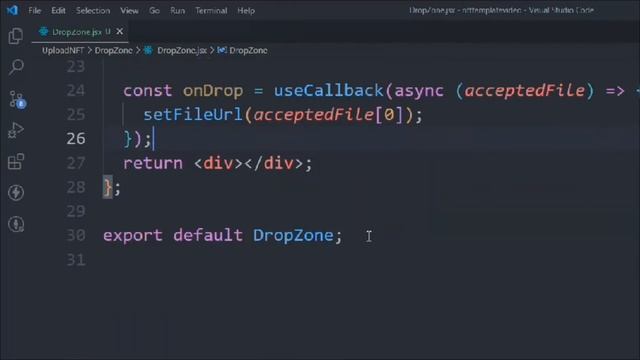Click the closing div tag on line 27
Screen dimensions: 640x360
coord(273,163)
